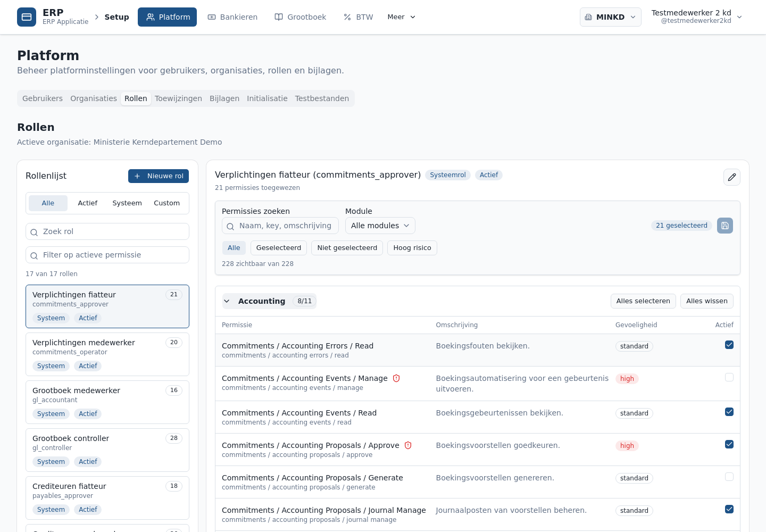Open the Platform nav tab

tap(167, 17)
